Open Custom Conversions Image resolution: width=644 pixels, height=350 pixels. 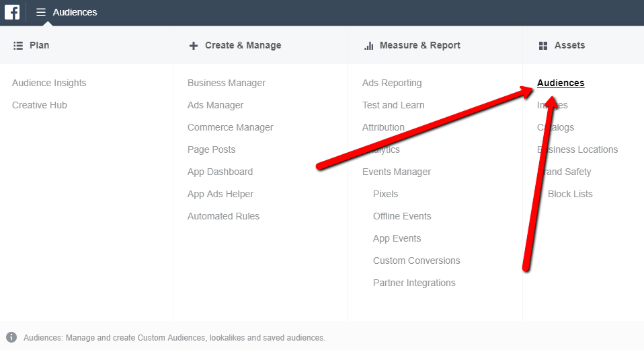pyautogui.click(x=417, y=260)
